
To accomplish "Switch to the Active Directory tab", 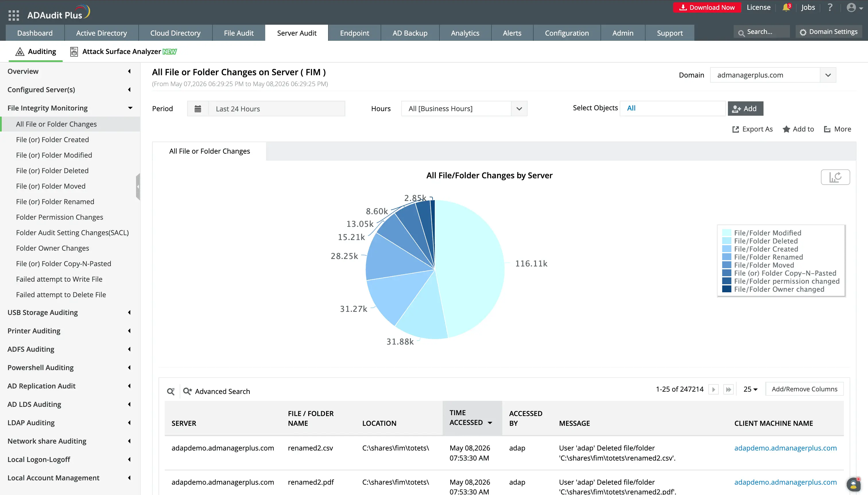I will click(101, 33).
